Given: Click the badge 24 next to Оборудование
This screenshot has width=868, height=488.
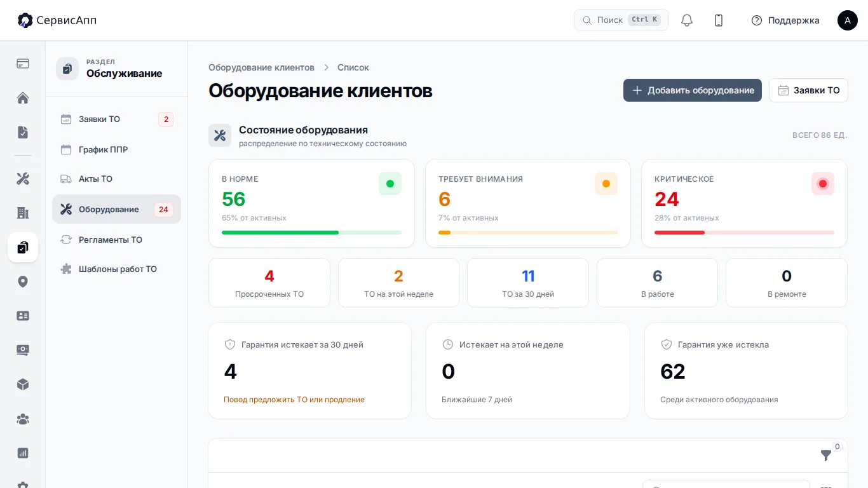Looking at the screenshot, I should click(163, 210).
